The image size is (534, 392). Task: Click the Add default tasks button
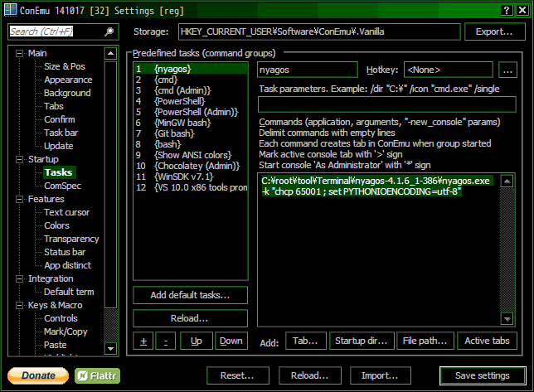(x=190, y=295)
